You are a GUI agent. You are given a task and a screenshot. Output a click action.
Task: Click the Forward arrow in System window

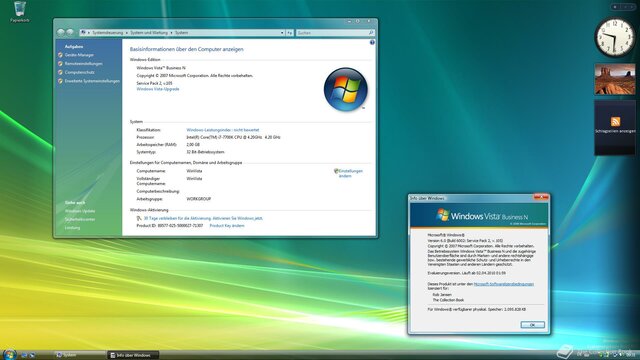click(x=70, y=32)
